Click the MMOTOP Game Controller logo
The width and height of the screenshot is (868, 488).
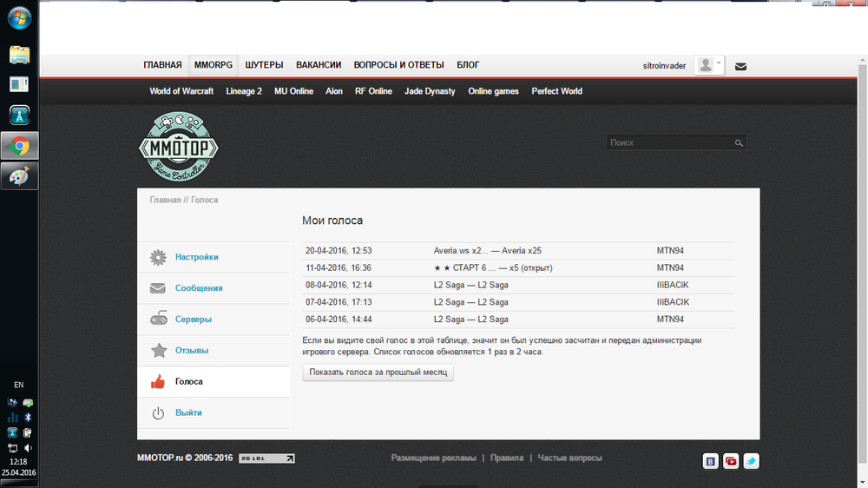179,148
